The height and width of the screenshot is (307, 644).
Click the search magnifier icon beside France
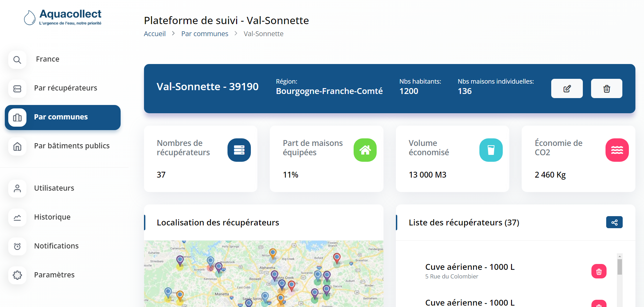[17, 60]
